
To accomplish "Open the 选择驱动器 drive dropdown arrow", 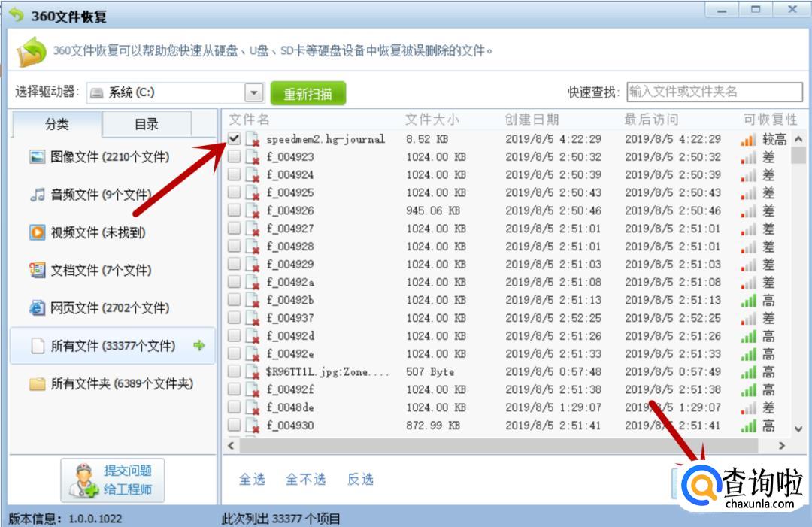I will point(254,93).
